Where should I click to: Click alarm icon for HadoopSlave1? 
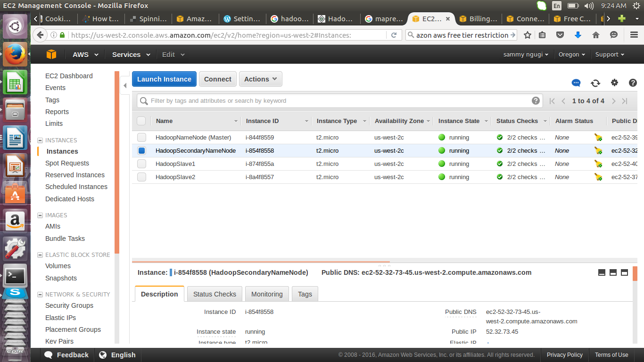click(598, 164)
